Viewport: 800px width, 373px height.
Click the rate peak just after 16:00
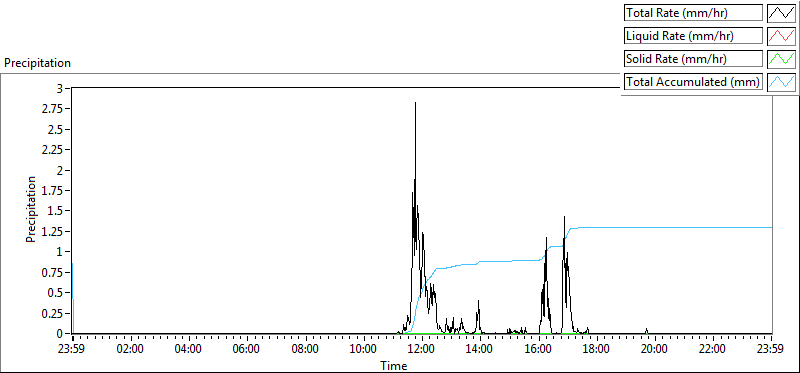click(546, 239)
